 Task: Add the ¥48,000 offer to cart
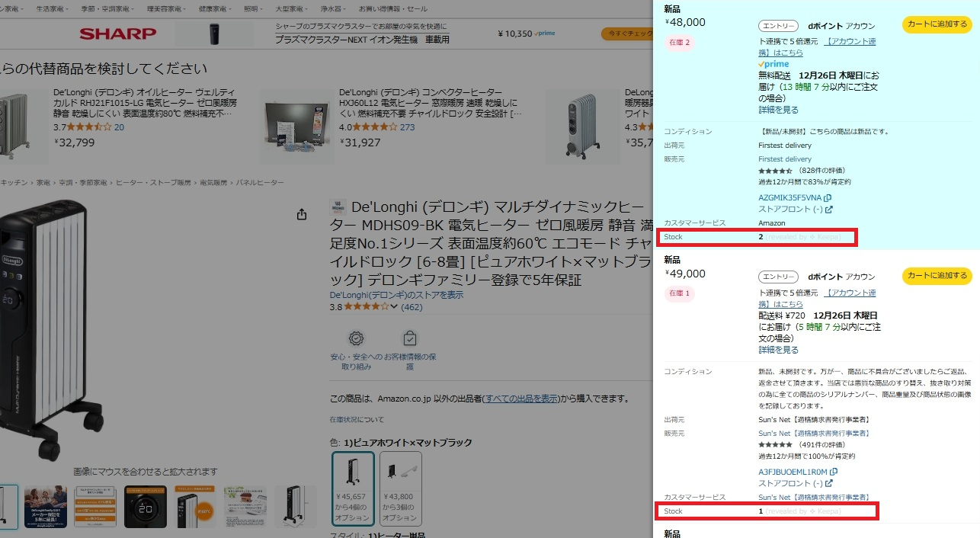937,24
